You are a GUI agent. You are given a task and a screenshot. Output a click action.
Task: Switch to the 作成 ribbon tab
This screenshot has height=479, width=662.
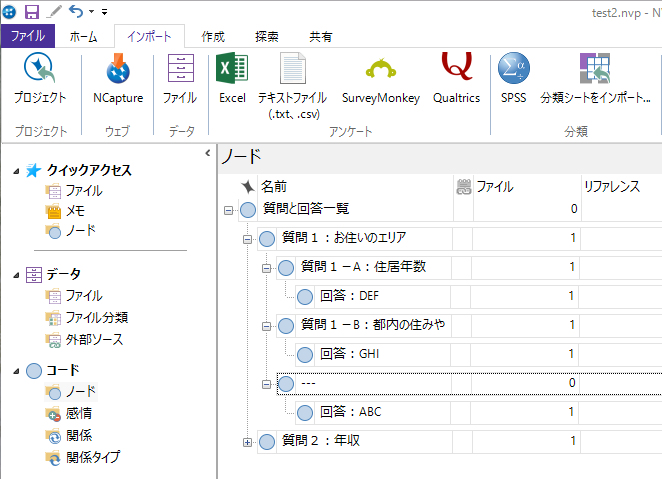pos(213,37)
